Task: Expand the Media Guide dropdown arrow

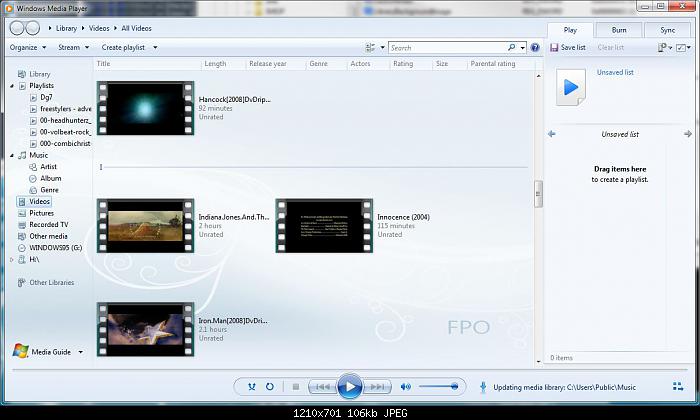Action: (x=81, y=352)
